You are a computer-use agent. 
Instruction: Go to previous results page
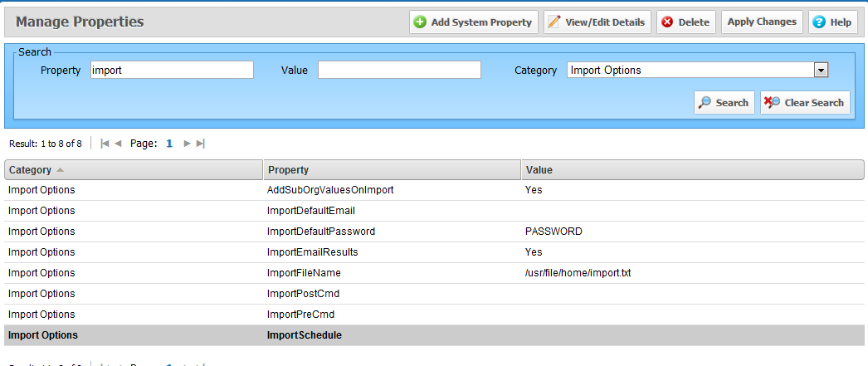[x=118, y=144]
